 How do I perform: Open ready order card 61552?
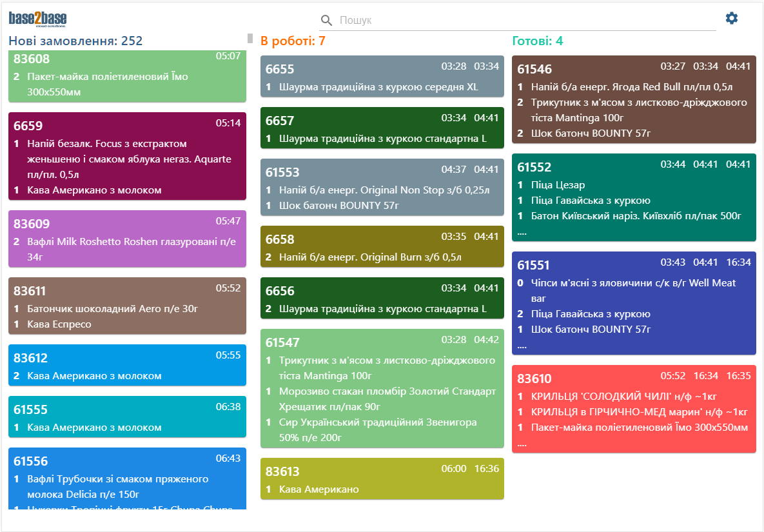point(634,197)
